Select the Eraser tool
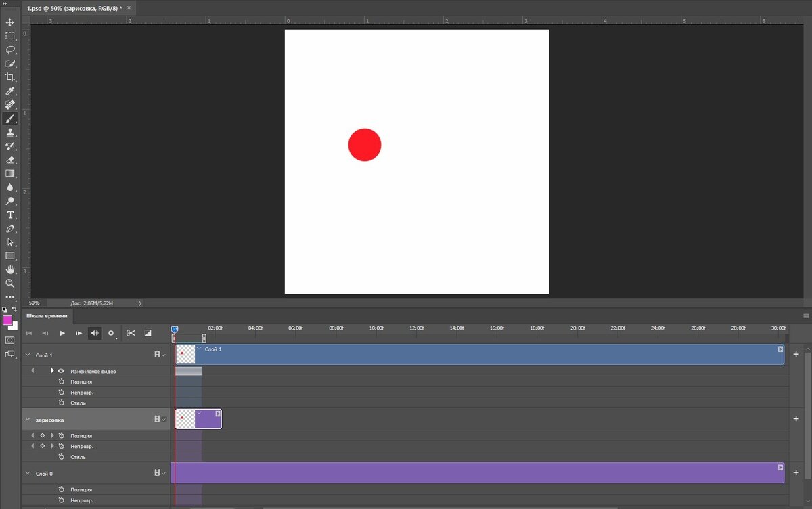812x509 pixels. coord(10,160)
